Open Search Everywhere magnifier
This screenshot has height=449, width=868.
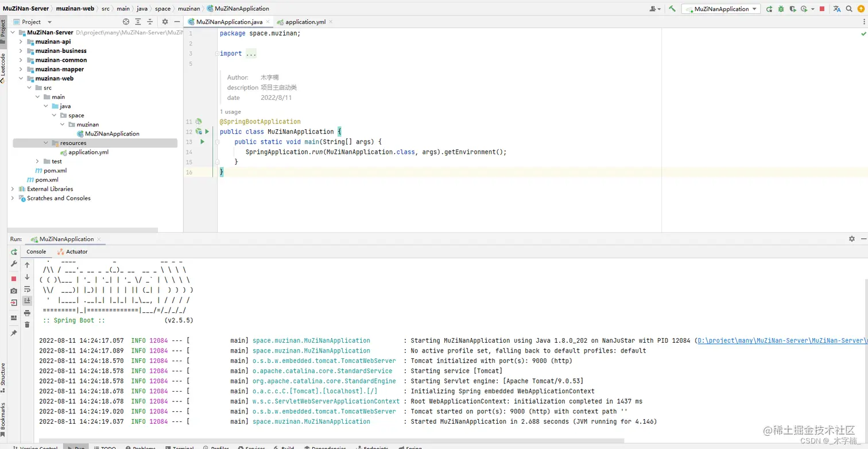coord(848,9)
